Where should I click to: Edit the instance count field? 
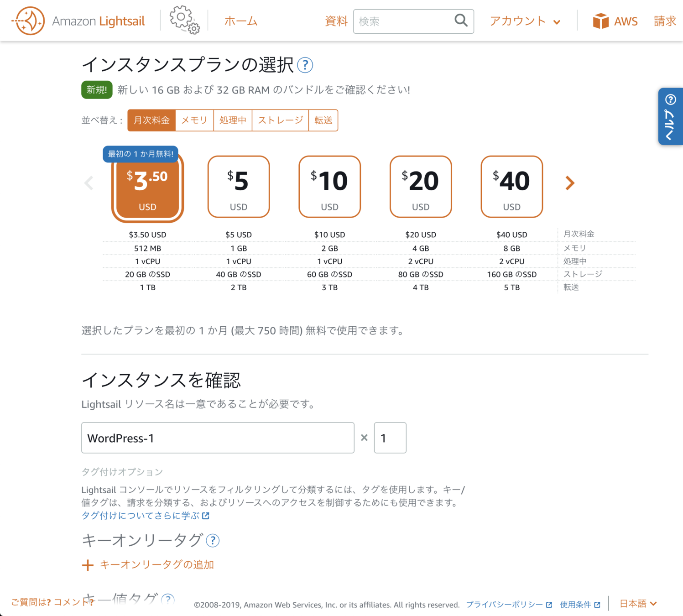point(390,438)
